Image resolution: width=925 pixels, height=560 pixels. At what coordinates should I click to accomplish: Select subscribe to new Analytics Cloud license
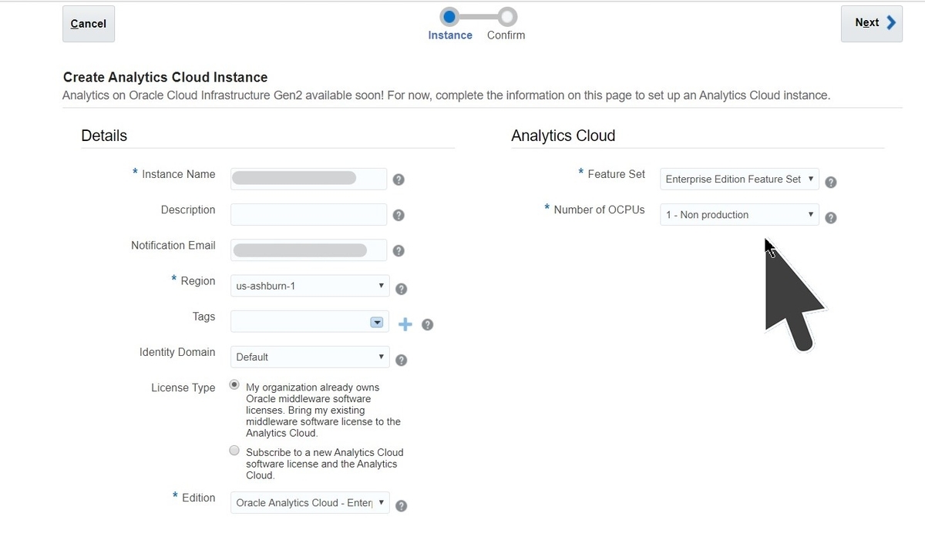(234, 451)
